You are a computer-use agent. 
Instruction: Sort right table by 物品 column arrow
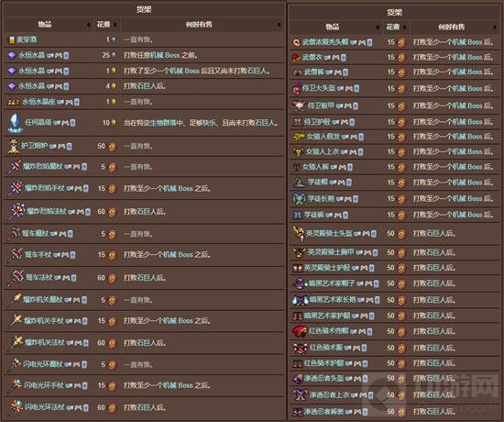(378, 28)
